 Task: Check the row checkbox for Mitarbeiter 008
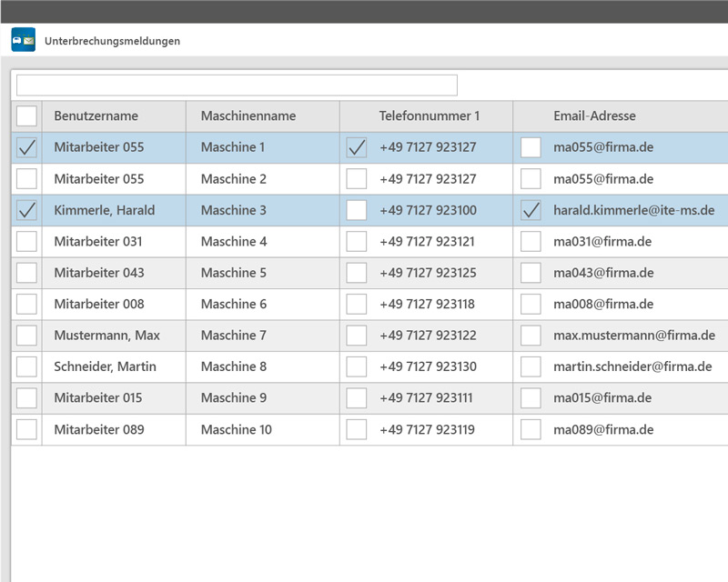25,304
